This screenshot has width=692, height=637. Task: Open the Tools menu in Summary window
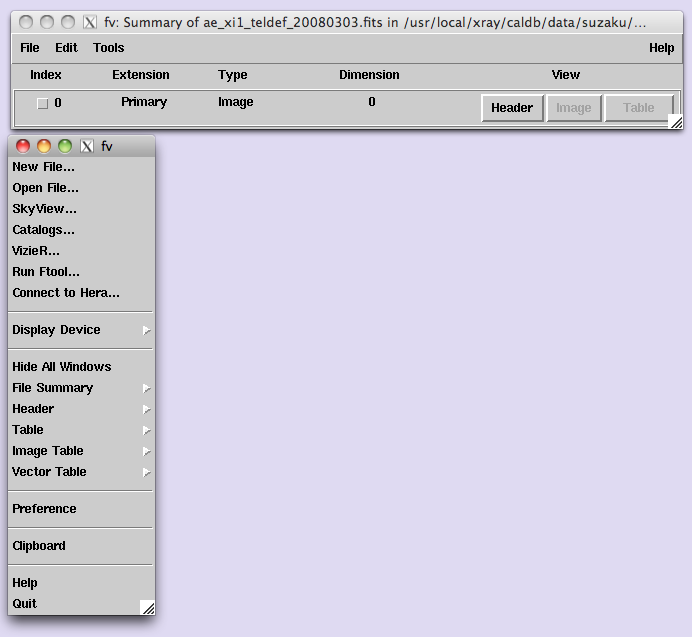[x=109, y=48]
